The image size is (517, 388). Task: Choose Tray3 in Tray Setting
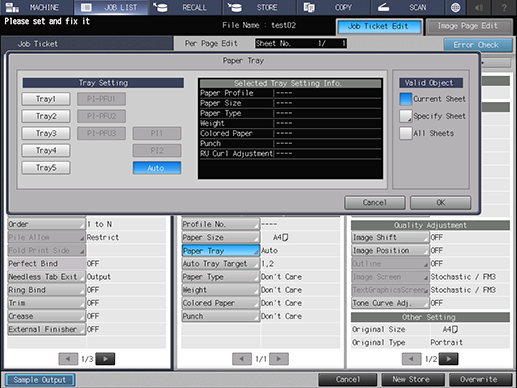pos(46,133)
